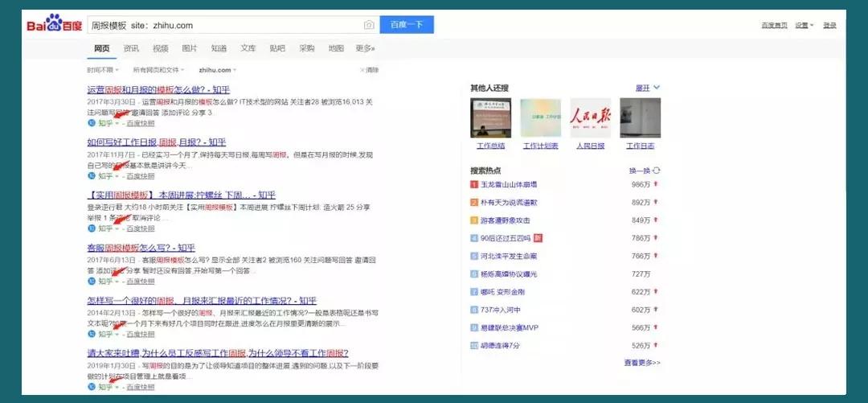Image resolution: width=868 pixels, height=403 pixels.
Task: Switch to the 地图 tab
Action: tap(336, 48)
